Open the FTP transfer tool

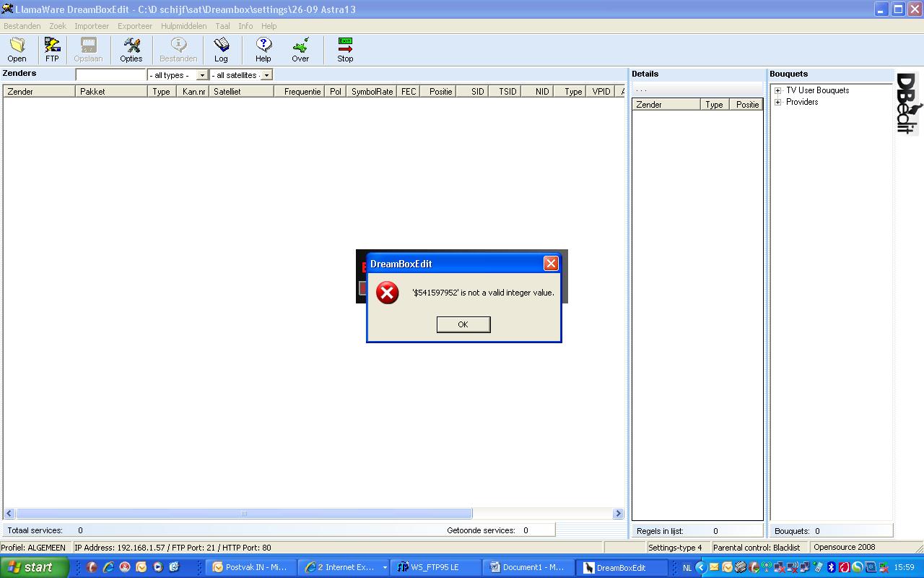(x=52, y=50)
